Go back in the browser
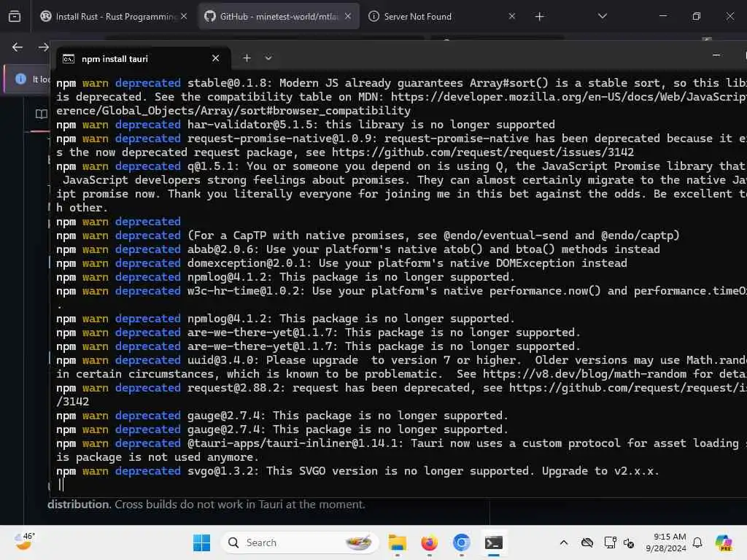 tap(18, 47)
